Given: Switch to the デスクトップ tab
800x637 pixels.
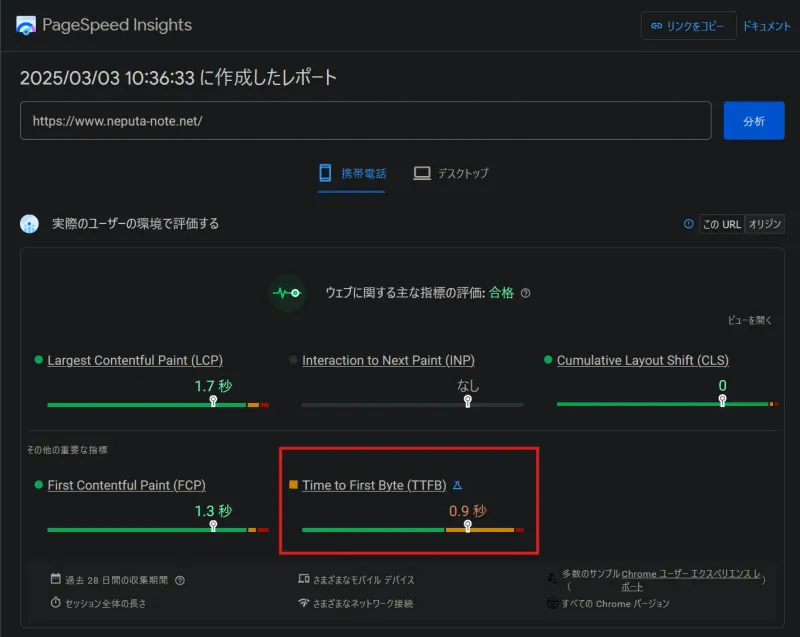Looking at the screenshot, I should click(451, 172).
